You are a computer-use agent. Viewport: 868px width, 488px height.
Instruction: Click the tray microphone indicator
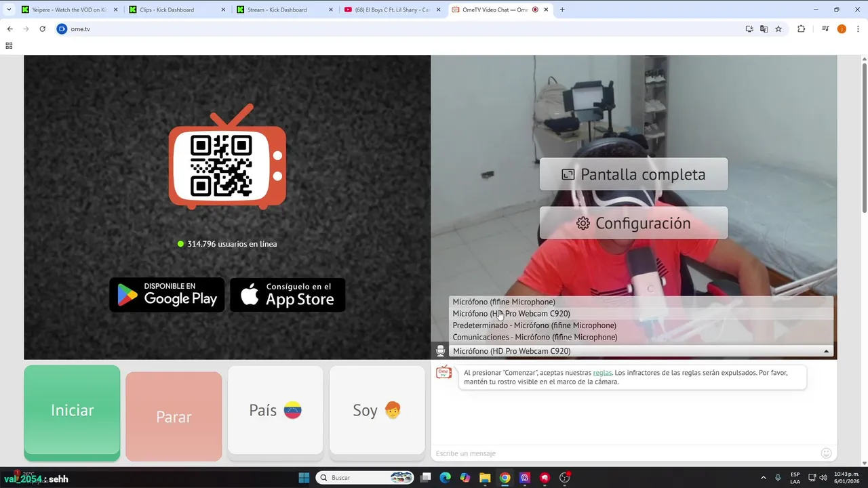[778, 478]
